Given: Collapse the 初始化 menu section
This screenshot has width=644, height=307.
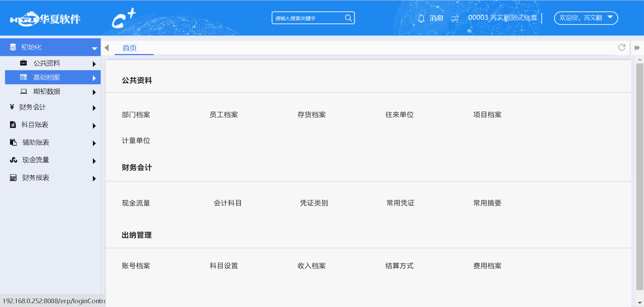Looking at the screenshot, I should point(95,49).
